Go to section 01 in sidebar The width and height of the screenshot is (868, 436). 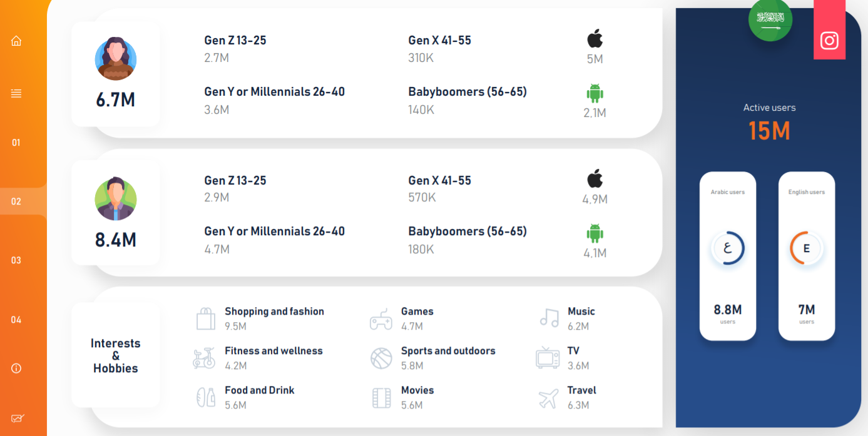tap(16, 143)
